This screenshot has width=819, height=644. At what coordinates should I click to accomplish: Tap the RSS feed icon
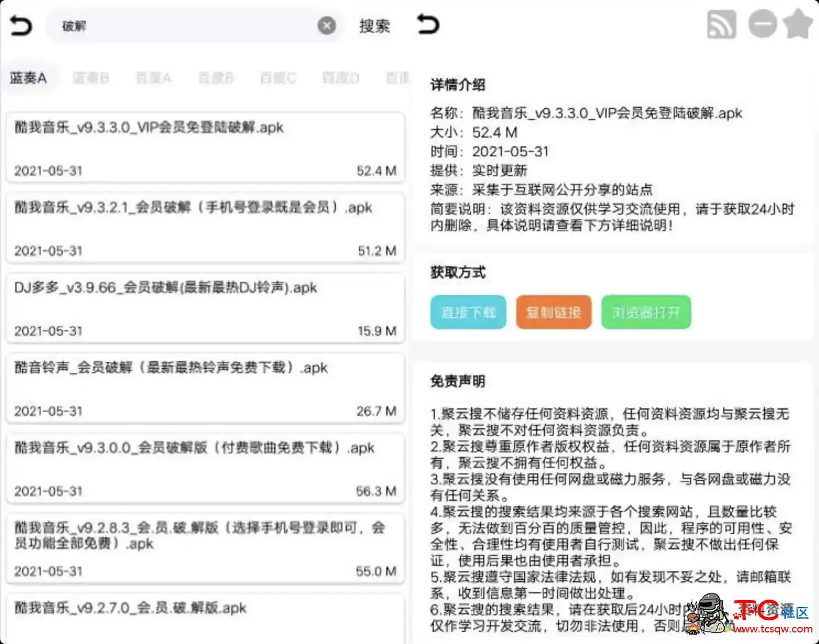click(x=722, y=25)
